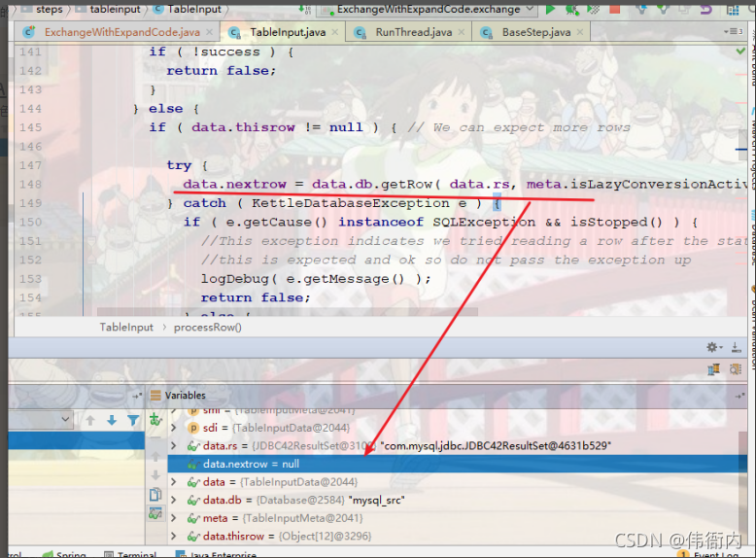The image size is (756, 558).
Task: Open debug panel gear settings
Action: 713,347
